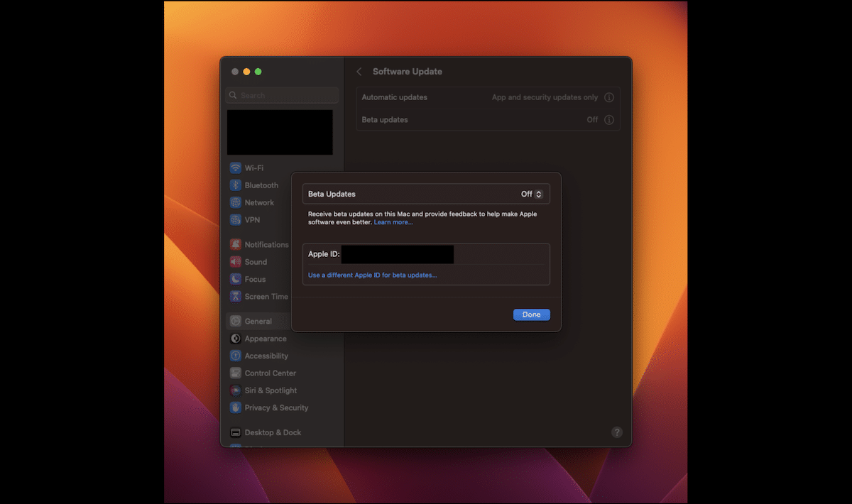
Task: Click the redacted account tile in sidebar
Action: click(x=280, y=132)
